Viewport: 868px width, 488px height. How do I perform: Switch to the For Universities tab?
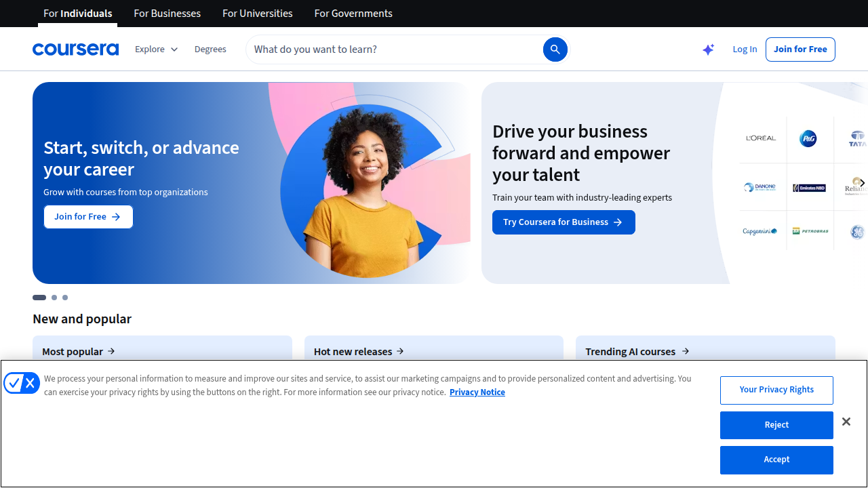pos(258,14)
